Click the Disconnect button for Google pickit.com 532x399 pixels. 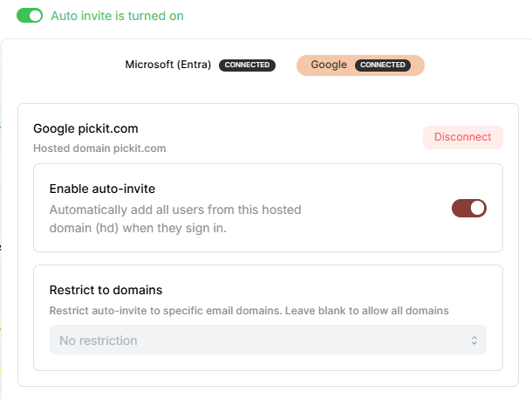click(462, 137)
